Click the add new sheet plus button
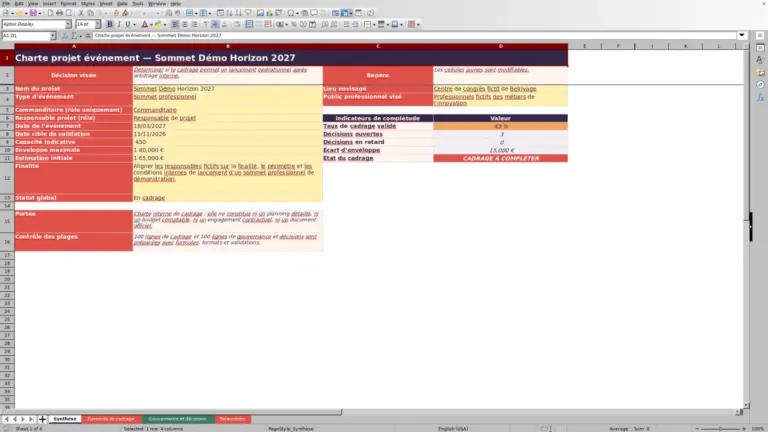 42,419
